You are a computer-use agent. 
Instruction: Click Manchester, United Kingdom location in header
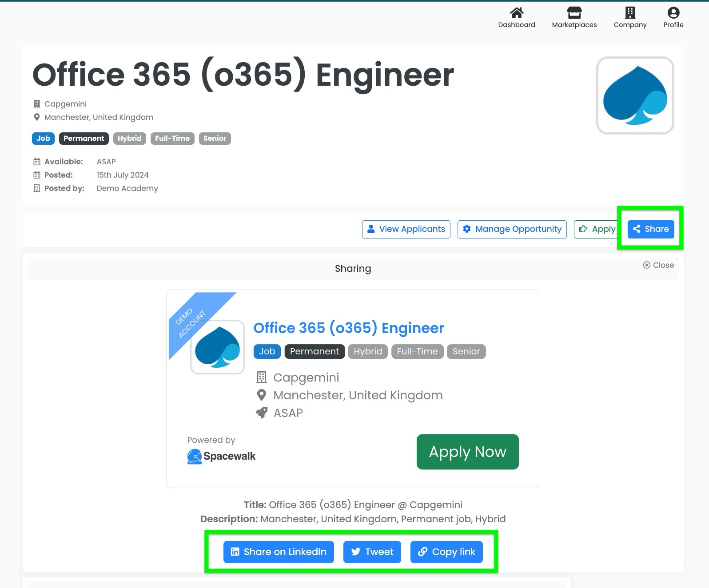(x=99, y=117)
